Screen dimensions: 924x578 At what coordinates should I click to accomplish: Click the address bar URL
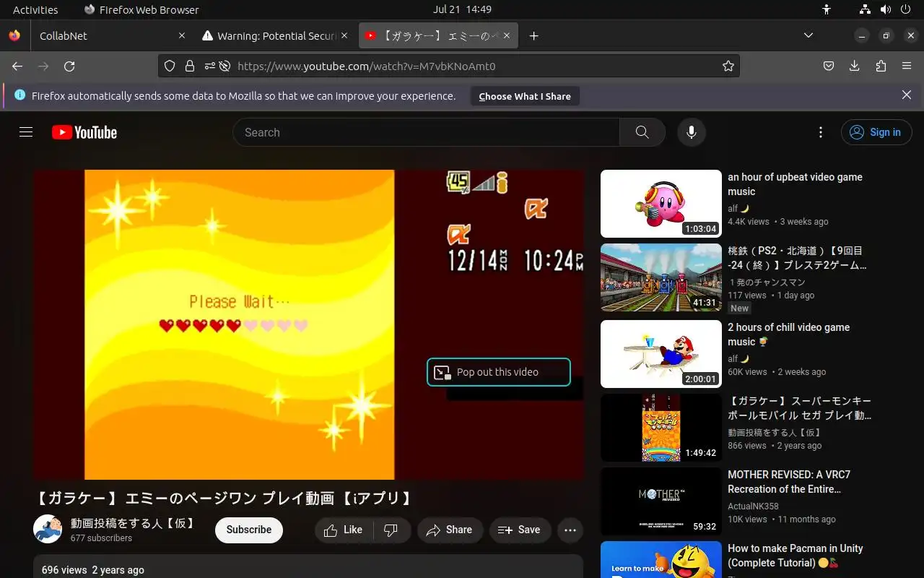[366, 66]
